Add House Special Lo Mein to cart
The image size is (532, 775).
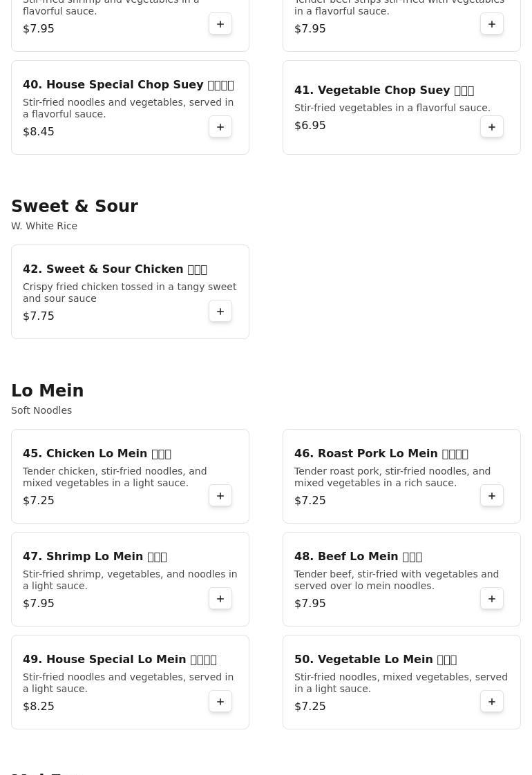220,701
